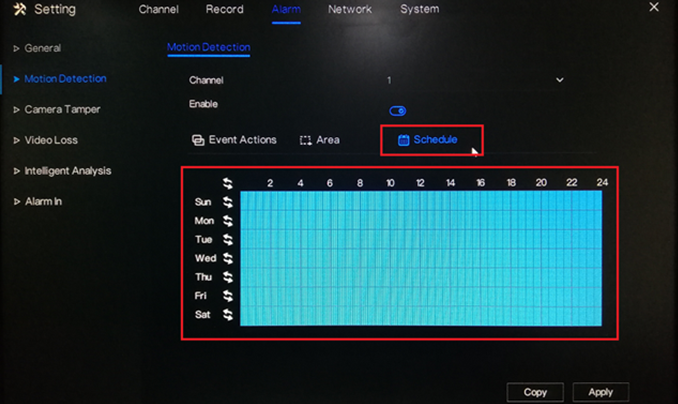Select the Motion Detection sub-tab heading
This screenshot has width=678, height=404.
209,47
